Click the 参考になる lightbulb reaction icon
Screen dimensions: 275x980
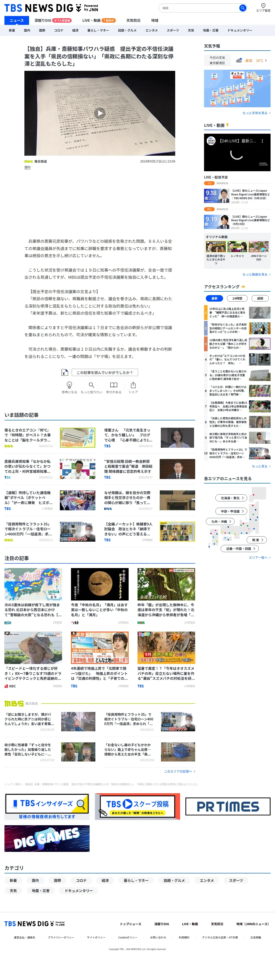coord(69,385)
